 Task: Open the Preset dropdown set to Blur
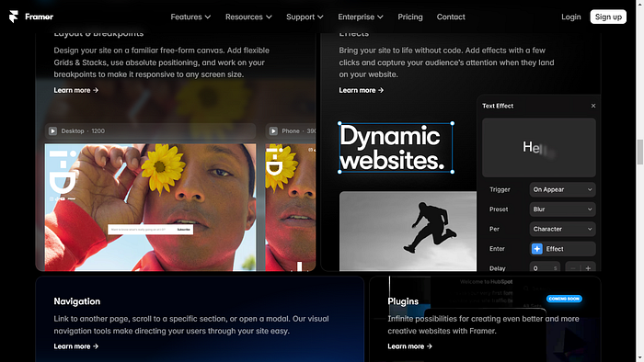562,209
